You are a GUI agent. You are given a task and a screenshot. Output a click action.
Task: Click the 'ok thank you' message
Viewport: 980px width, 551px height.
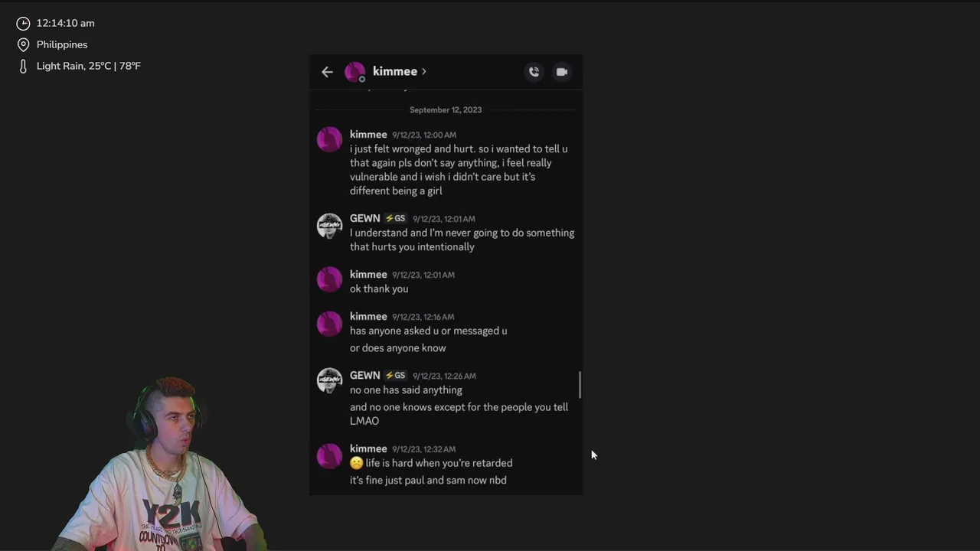coord(379,289)
